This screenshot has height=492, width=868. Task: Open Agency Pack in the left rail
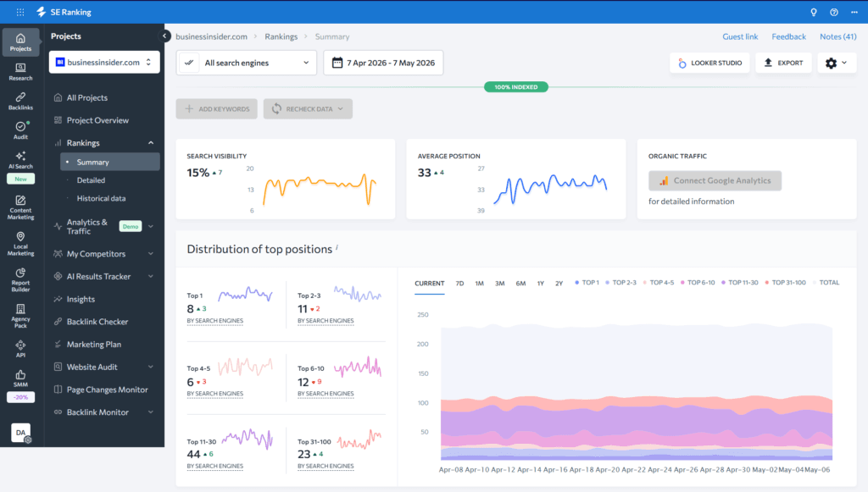20,316
